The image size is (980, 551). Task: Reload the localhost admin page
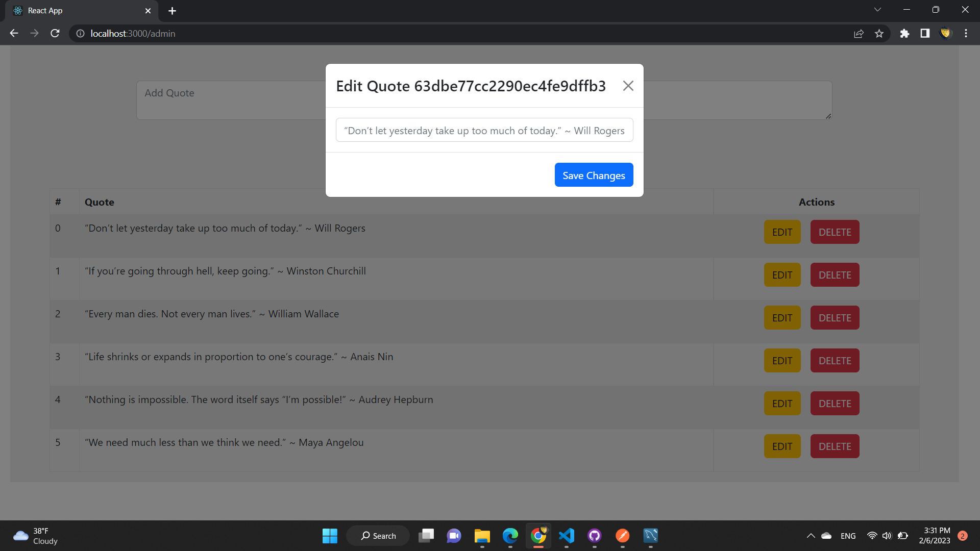[55, 33]
